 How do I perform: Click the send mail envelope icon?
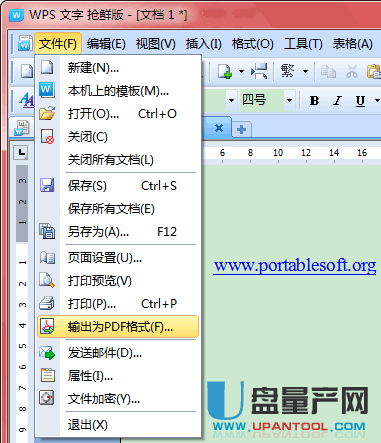[x=47, y=353]
